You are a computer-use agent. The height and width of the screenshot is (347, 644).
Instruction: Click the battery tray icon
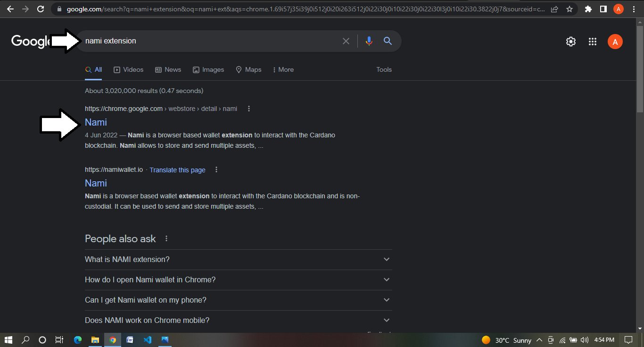[573, 340]
